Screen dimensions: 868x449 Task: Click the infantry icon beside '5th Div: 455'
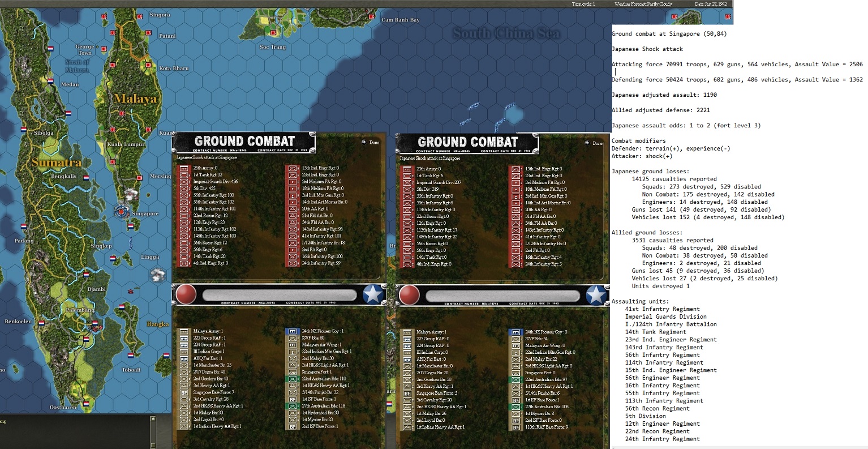[184, 189]
